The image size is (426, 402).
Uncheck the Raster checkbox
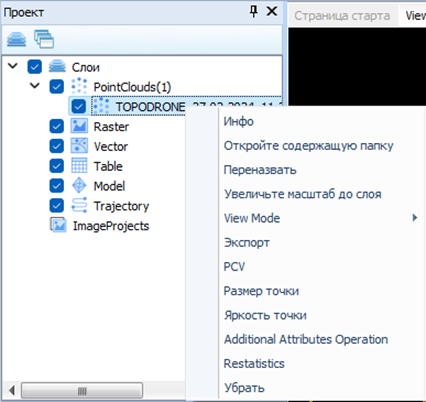pyautogui.click(x=57, y=126)
